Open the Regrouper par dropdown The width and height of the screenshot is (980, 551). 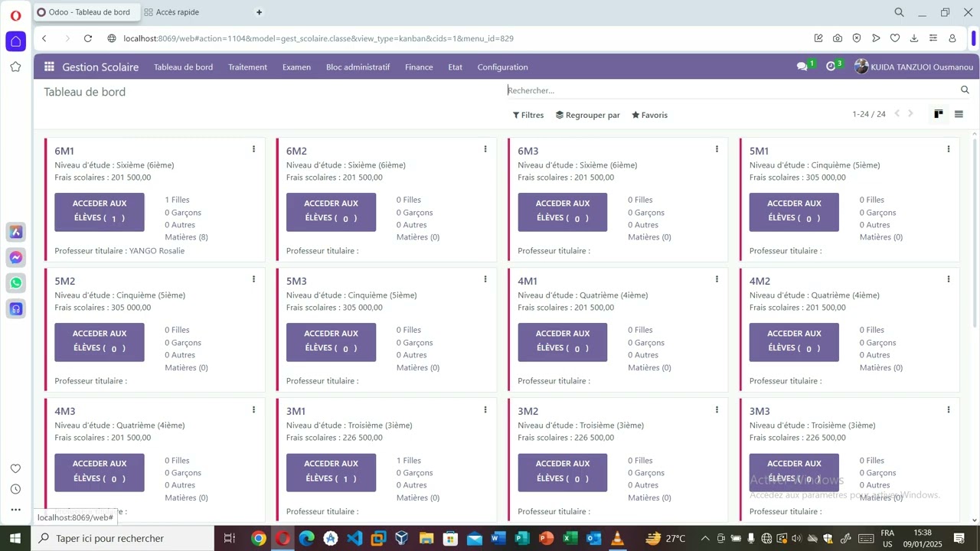(x=588, y=115)
